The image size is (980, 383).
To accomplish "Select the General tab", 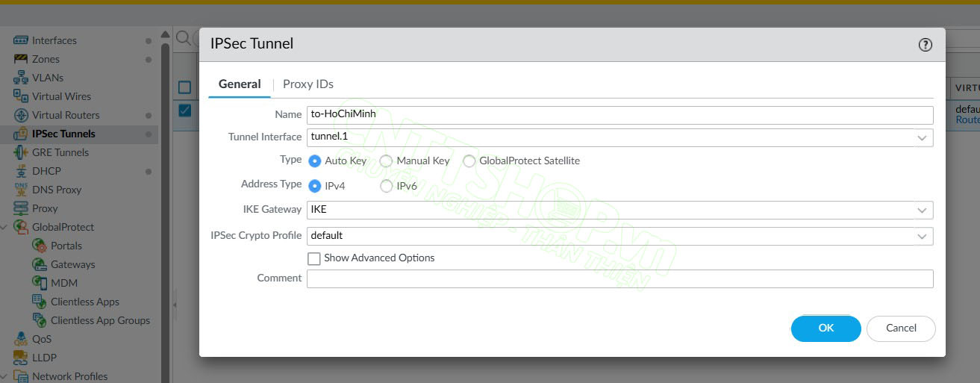I will pyautogui.click(x=240, y=84).
